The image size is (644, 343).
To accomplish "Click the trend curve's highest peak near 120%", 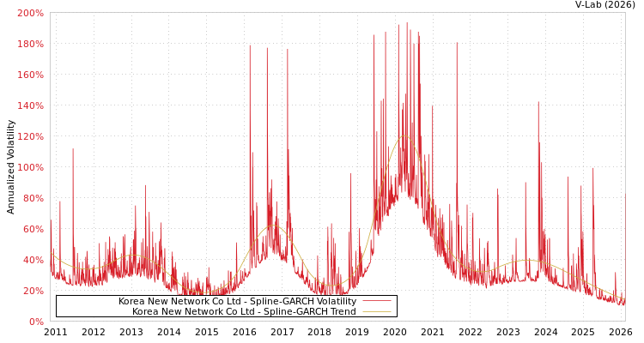I will tap(404, 135).
